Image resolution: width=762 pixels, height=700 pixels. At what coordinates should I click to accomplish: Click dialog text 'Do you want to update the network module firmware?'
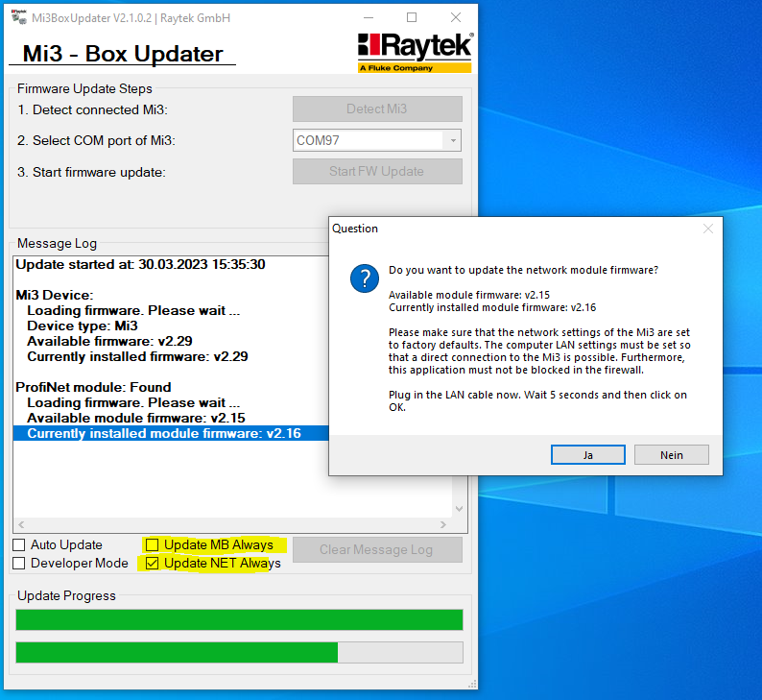pos(523,270)
